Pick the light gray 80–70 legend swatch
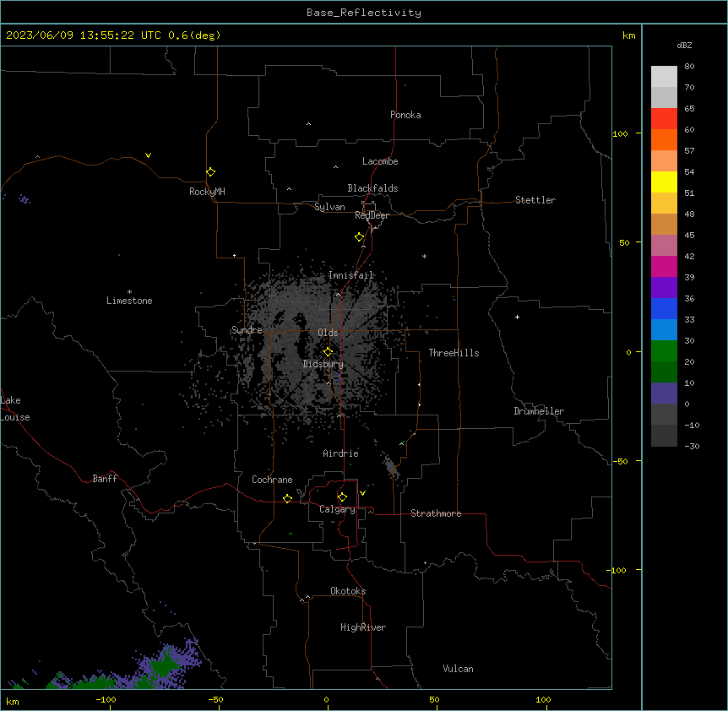This screenshot has width=728, height=711. point(664,77)
